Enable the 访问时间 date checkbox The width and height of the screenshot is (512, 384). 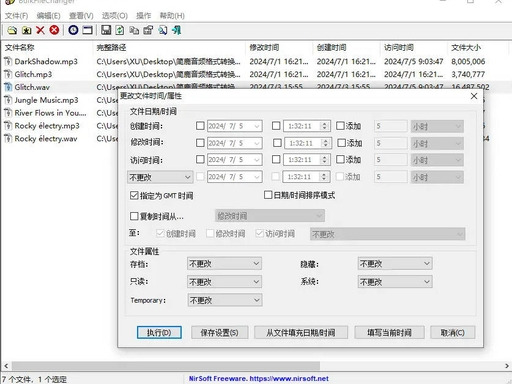pos(200,159)
